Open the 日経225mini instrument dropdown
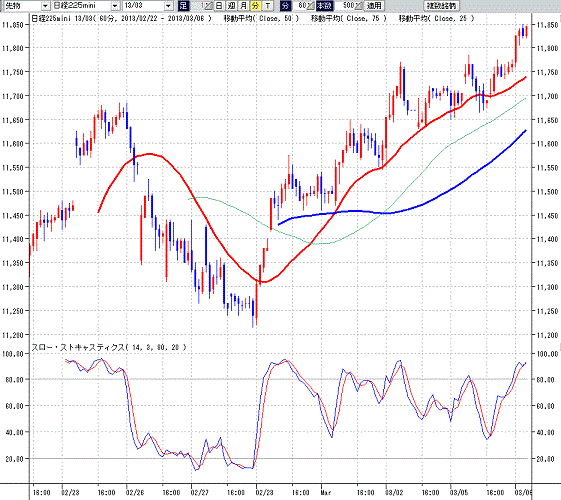The width and height of the screenshot is (561, 500). [115, 6]
